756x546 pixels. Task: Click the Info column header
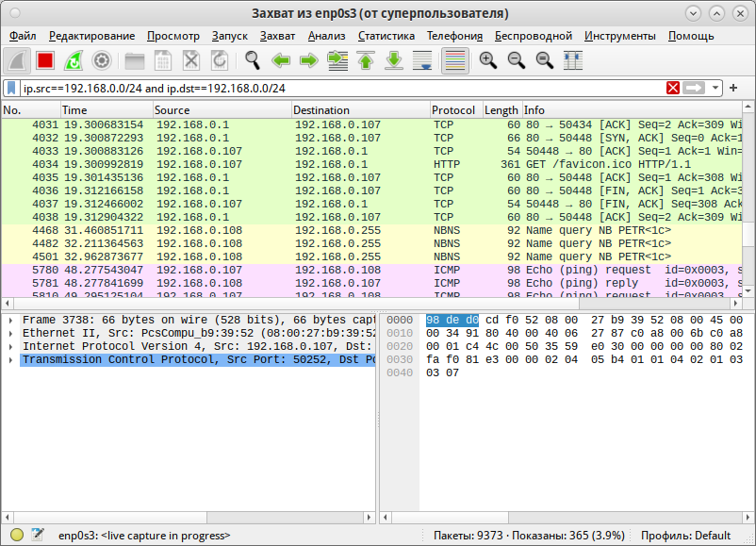pyautogui.click(x=633, y=110)
